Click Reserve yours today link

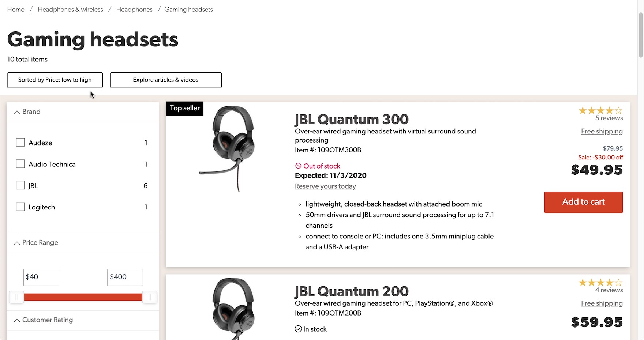[325, 186]
